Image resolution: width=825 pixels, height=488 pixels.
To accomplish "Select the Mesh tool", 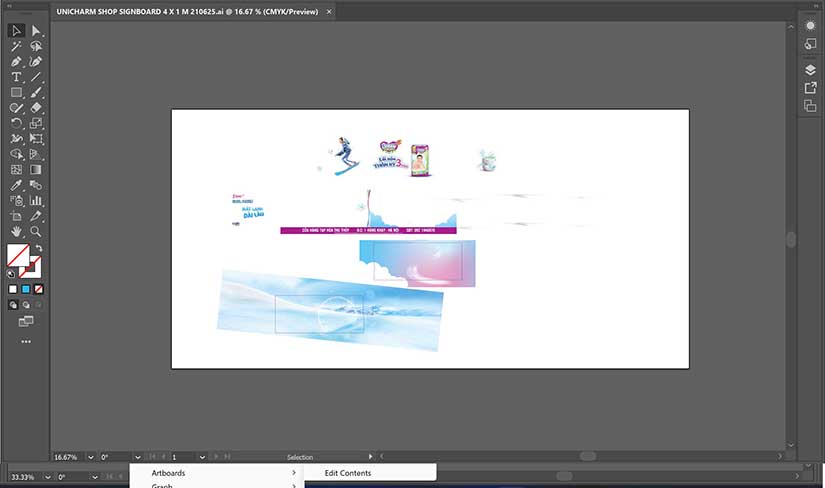I will [16, 170].
